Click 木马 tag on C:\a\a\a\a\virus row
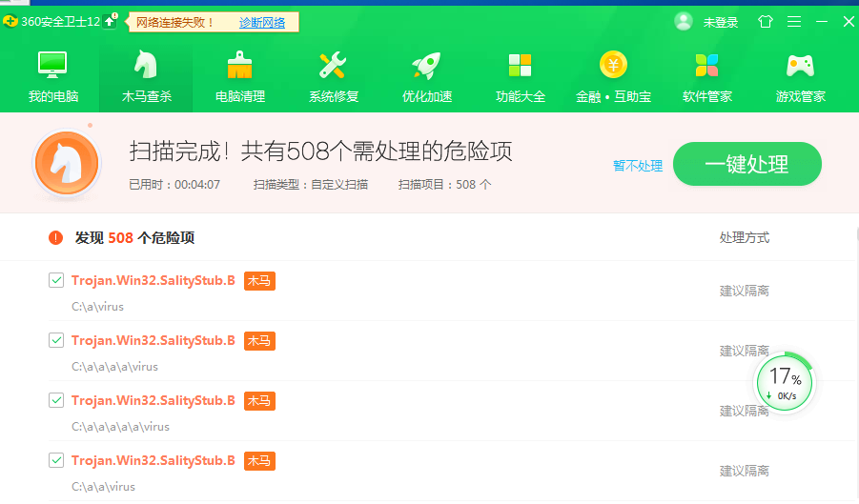Screen dimensions: 859x504 pos(259,341)
